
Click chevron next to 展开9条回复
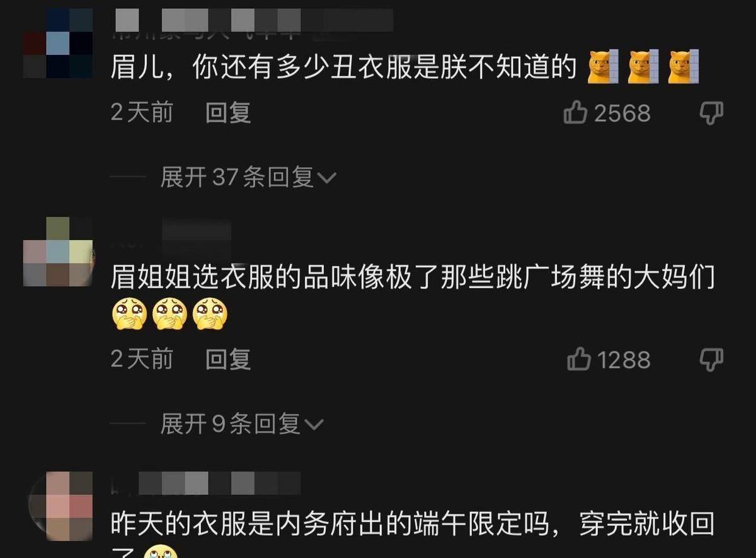[313, 425]
